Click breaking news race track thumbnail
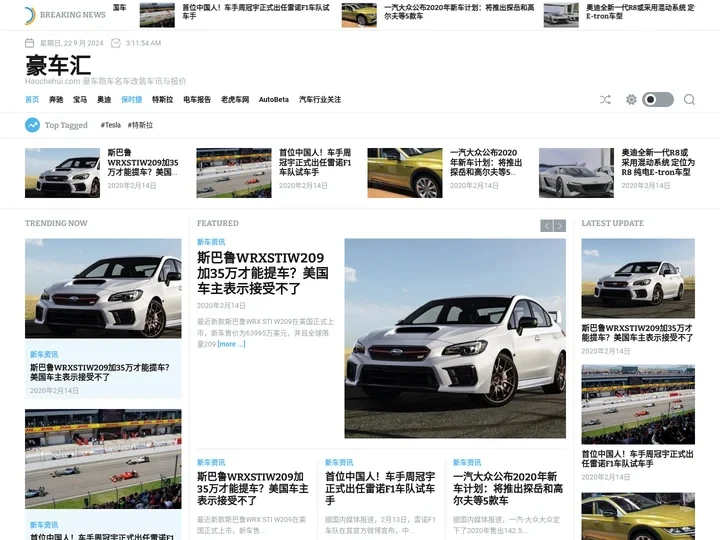The image size is (720, 540). [x=157, y=15]
